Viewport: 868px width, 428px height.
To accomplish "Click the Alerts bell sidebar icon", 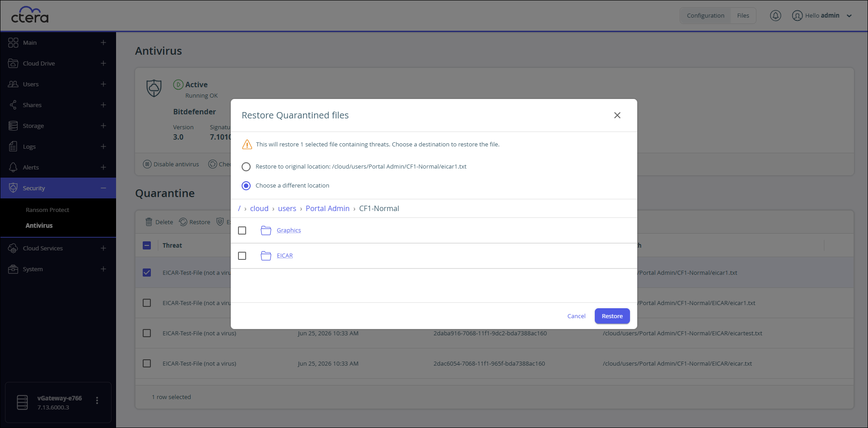I will click(x=13, y=167).
